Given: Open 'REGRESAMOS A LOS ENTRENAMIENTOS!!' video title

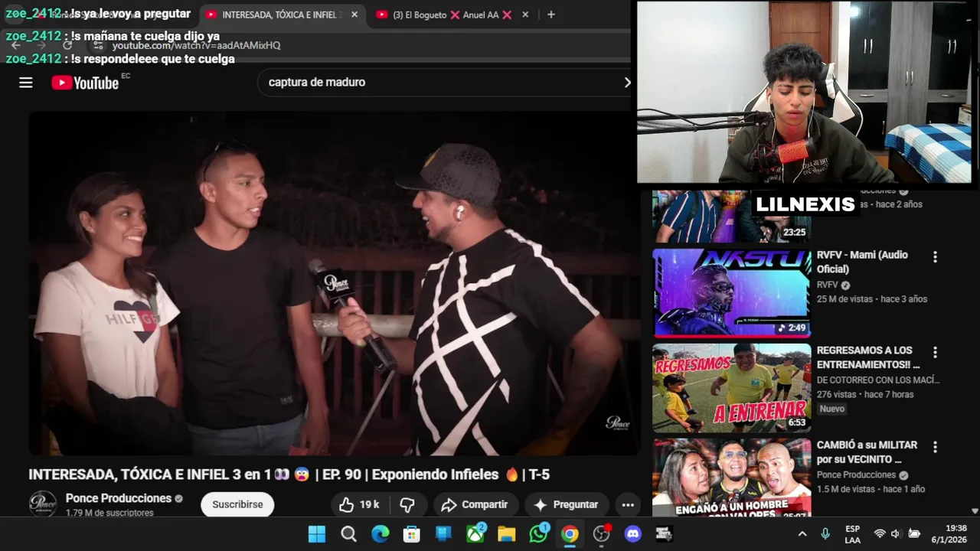Looking at the screenshot, I should click(868, 357).
